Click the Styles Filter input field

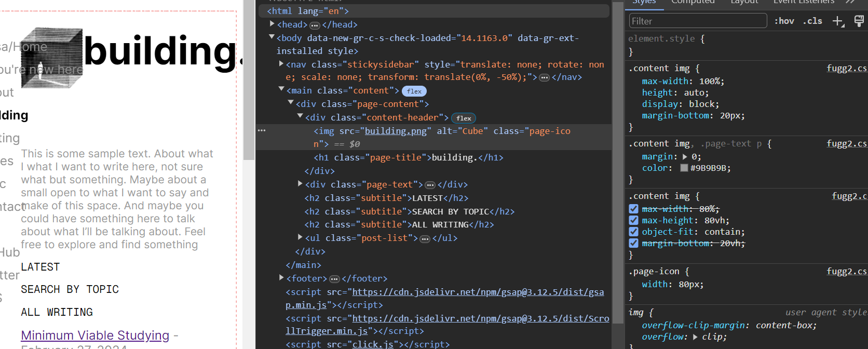(x=698, y=21)
